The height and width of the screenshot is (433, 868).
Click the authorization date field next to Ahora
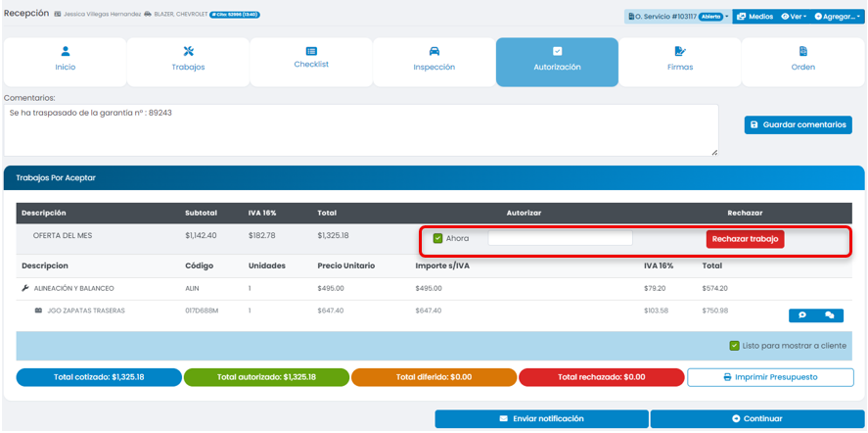coord(560,238)
